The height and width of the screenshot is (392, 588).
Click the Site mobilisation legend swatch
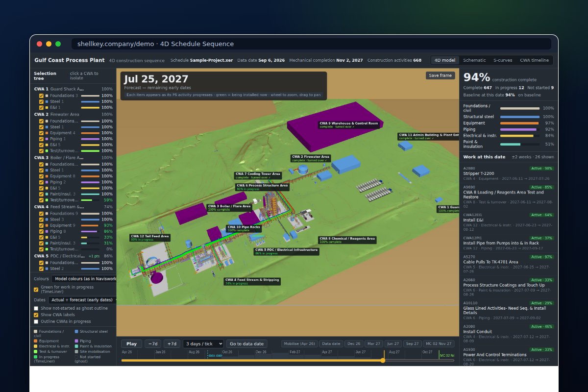click(x=76, y=351)
